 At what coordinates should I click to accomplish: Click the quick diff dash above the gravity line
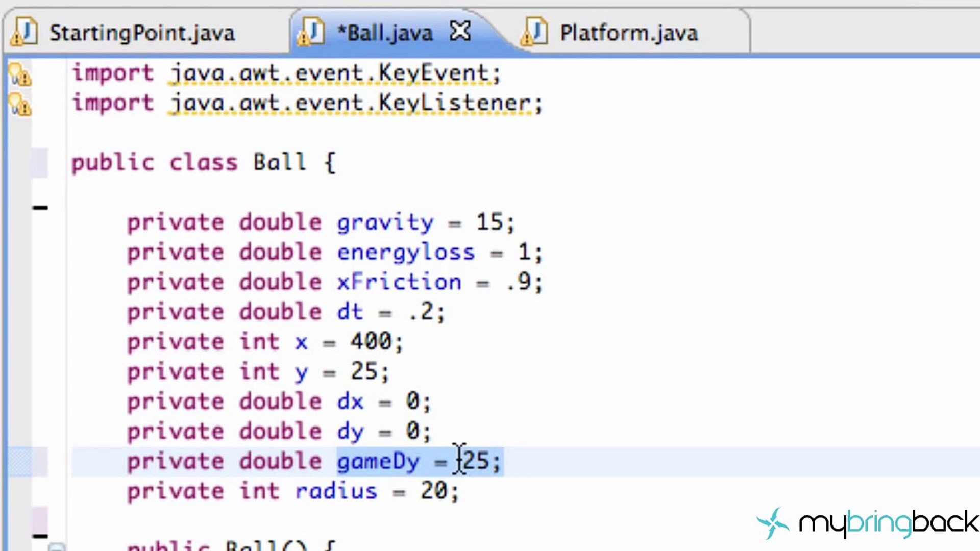point(40,208)
